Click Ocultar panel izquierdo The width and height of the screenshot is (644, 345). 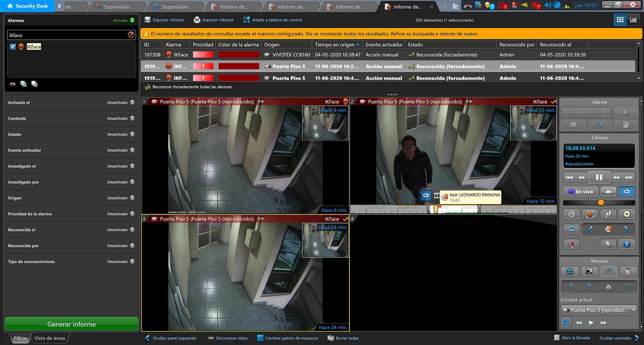coord(171,338)
